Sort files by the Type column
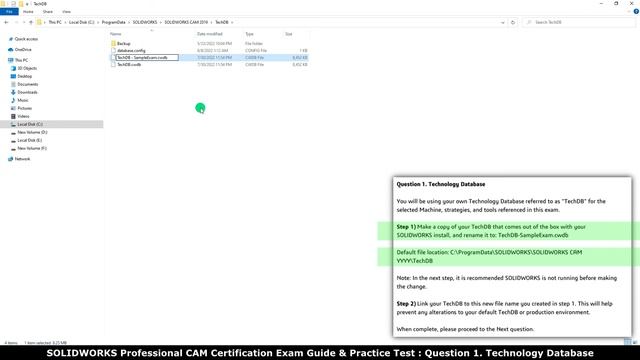Viewport: 640px width, 360px height. (249, 34)
